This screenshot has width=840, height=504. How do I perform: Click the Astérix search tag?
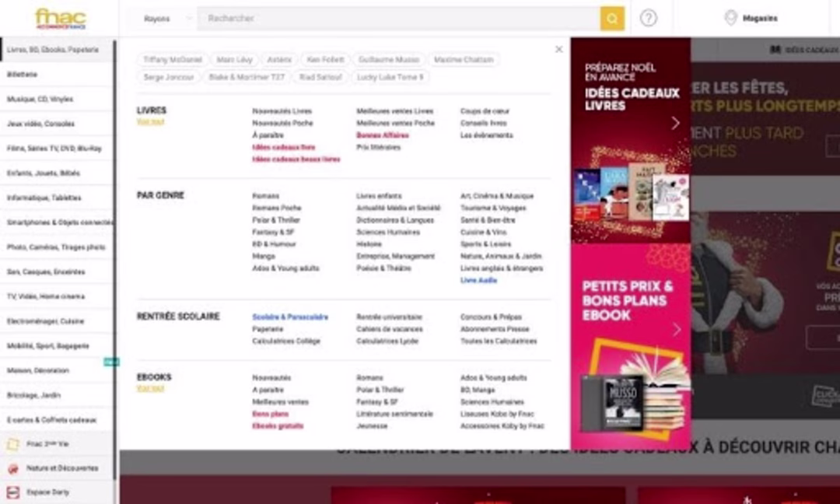click(279, 59)
